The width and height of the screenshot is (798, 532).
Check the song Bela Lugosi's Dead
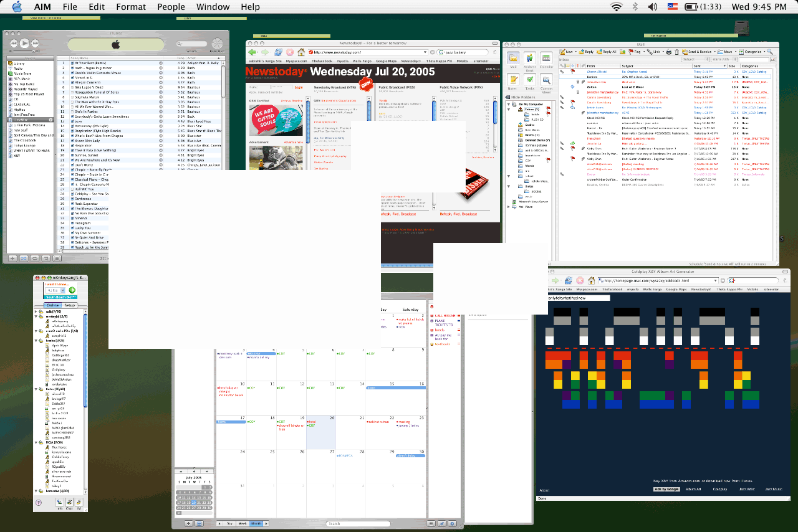[72, 87]
